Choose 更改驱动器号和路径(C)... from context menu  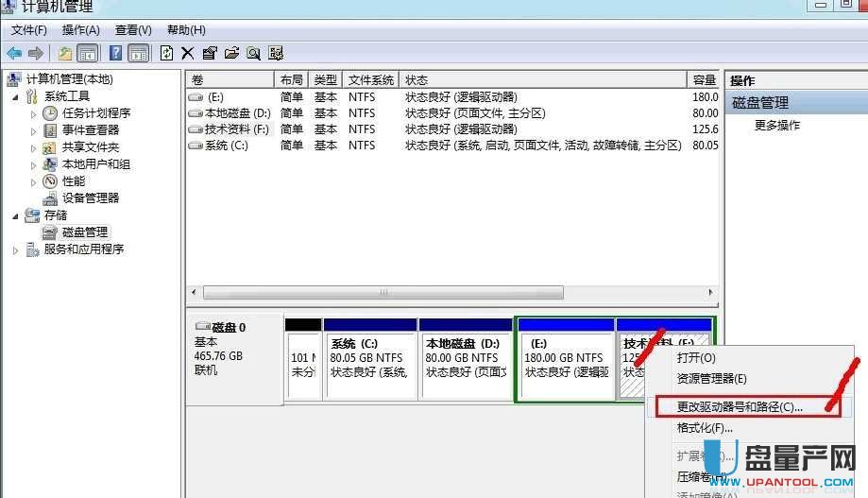click(x=740, y=406)
